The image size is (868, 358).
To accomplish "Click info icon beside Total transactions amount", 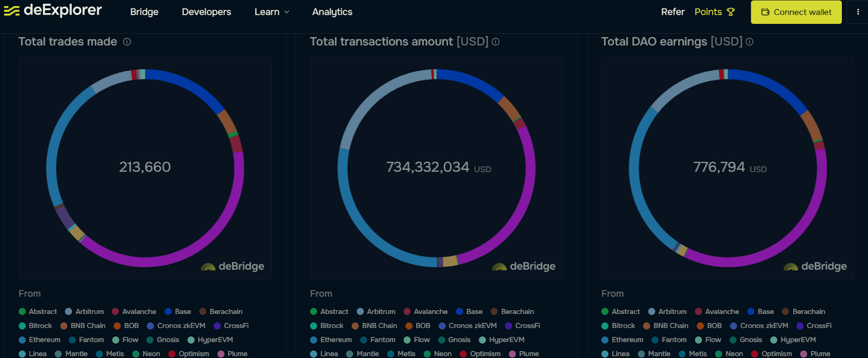I will pyautogui.click(x=495, y=42).
